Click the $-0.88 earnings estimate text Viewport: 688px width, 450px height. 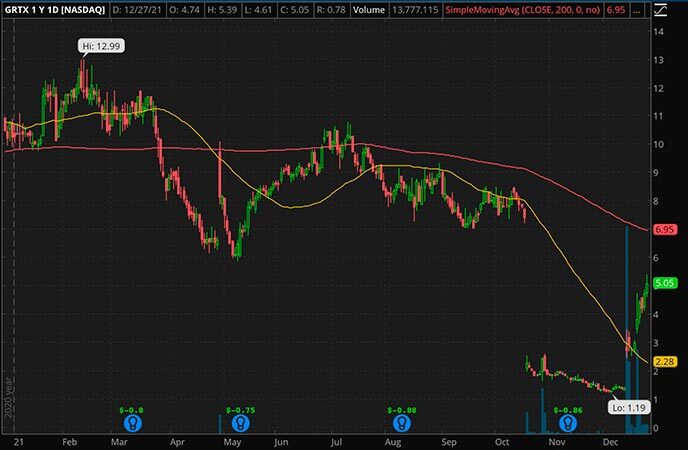point(402,410)
